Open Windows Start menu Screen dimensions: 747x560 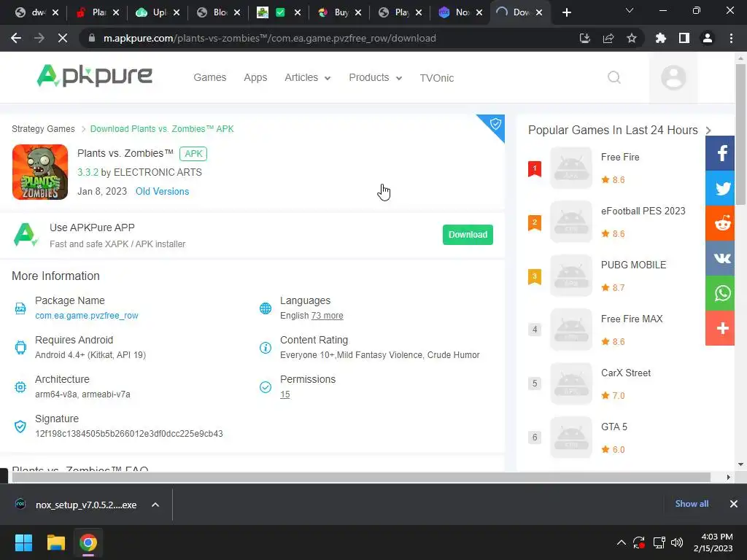point(23,542)
